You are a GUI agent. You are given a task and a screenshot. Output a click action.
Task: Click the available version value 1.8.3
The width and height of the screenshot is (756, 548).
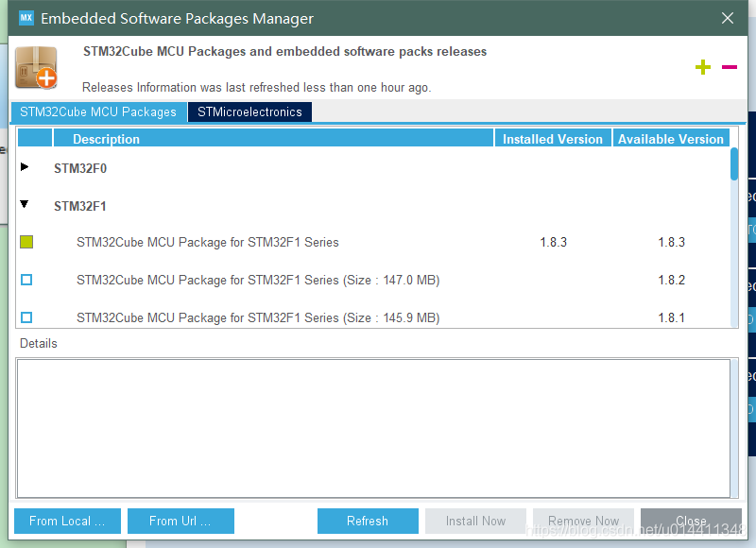pos(672,242)
